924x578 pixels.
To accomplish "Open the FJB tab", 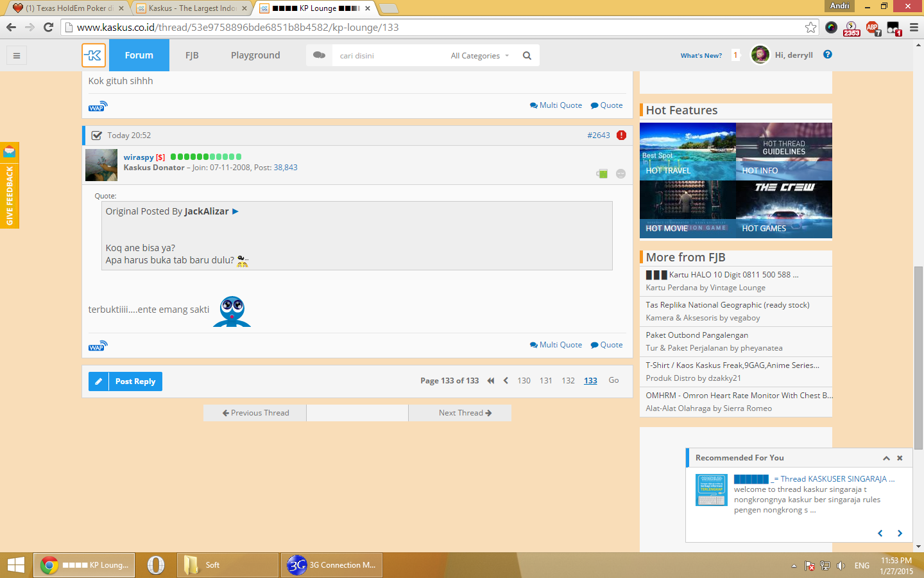I will 192,55.
